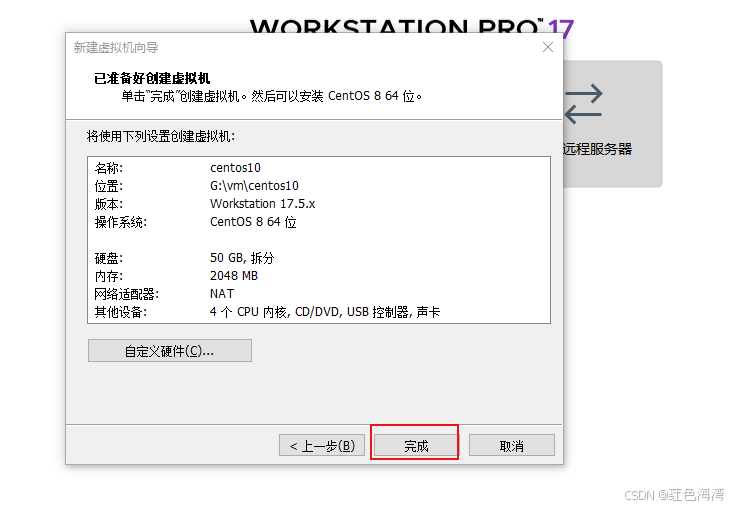This screenshot has width=735, height=508.
Task: Go back with the 上一步(B) button
Action: 322,445
